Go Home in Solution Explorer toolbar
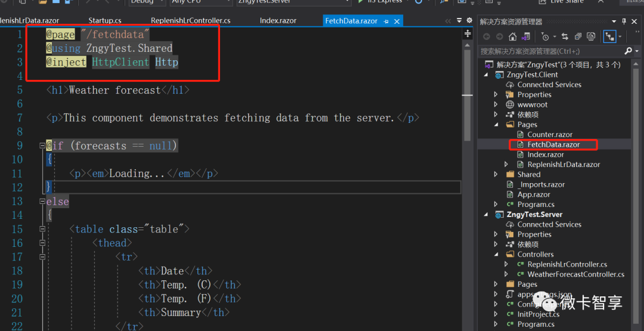This screenshot has width=644, height=331. click(x=512, y=36)
